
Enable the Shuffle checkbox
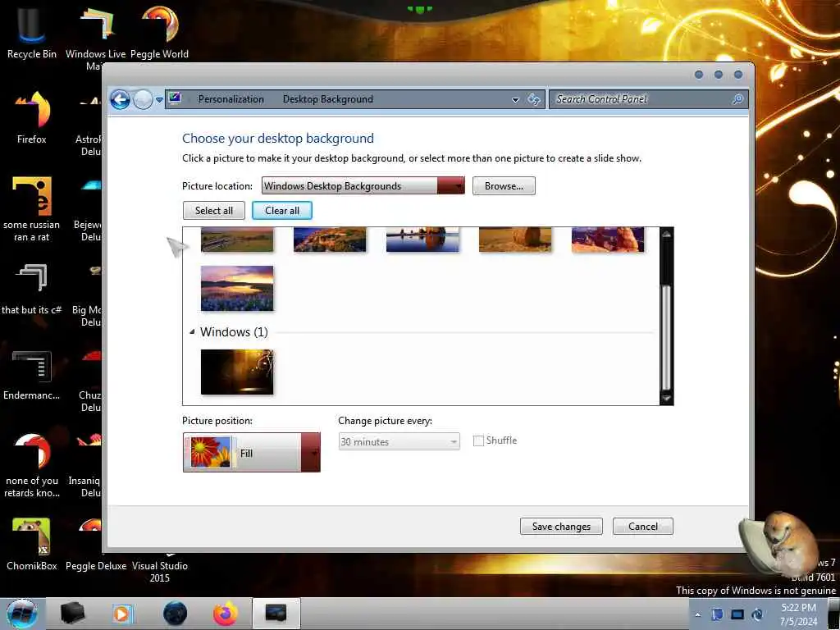478,441
